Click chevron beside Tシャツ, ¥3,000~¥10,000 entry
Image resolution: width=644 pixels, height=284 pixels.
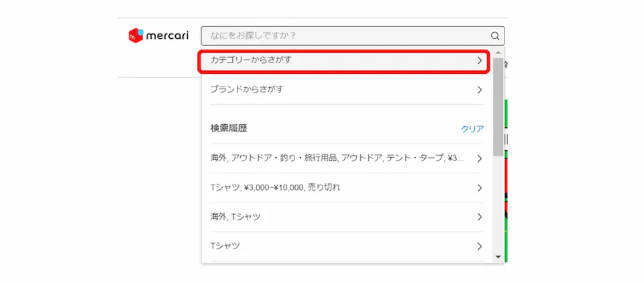479,188
